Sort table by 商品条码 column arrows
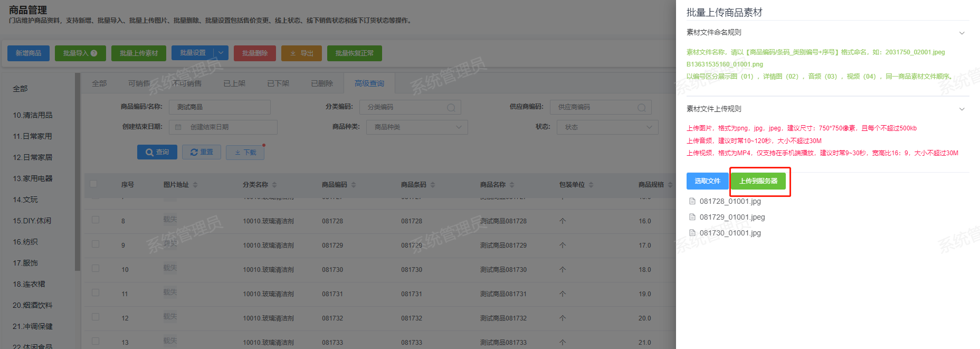Image resolution: width=980 pixels, height=349 pixels. (x=433, y=185)
